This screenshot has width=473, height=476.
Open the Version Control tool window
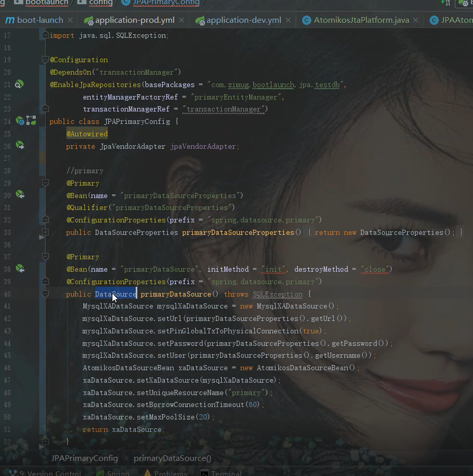pos(45,473)
